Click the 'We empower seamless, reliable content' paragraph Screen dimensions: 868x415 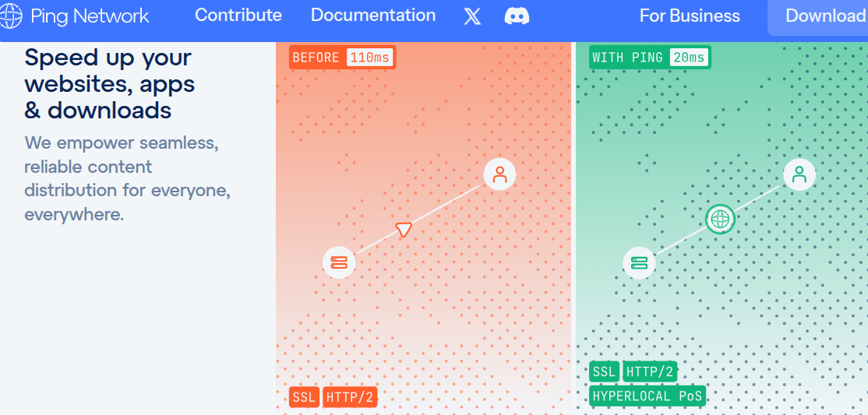[127, 178]
